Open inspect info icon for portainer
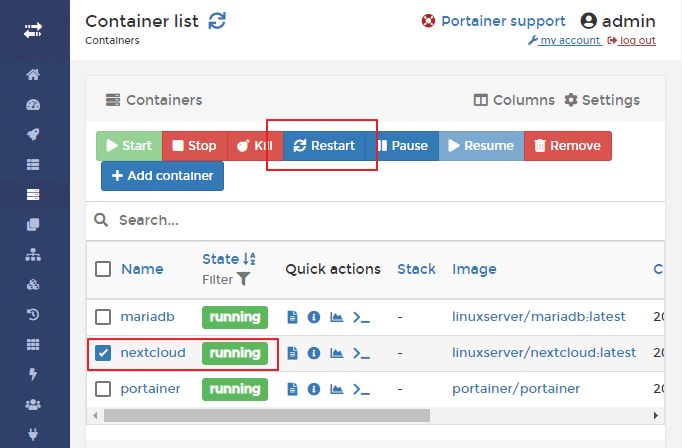 [314, 389]
